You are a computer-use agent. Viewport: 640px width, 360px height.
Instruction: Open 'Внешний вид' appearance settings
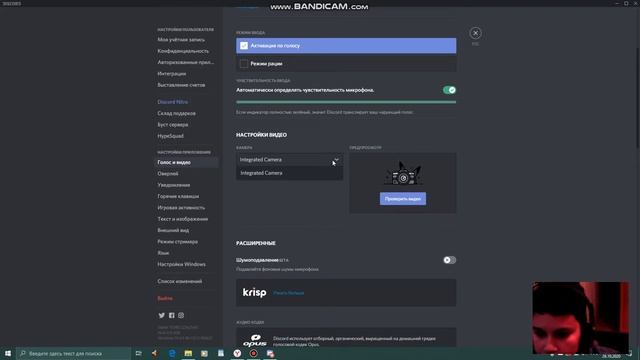click(x=173, y=230)
